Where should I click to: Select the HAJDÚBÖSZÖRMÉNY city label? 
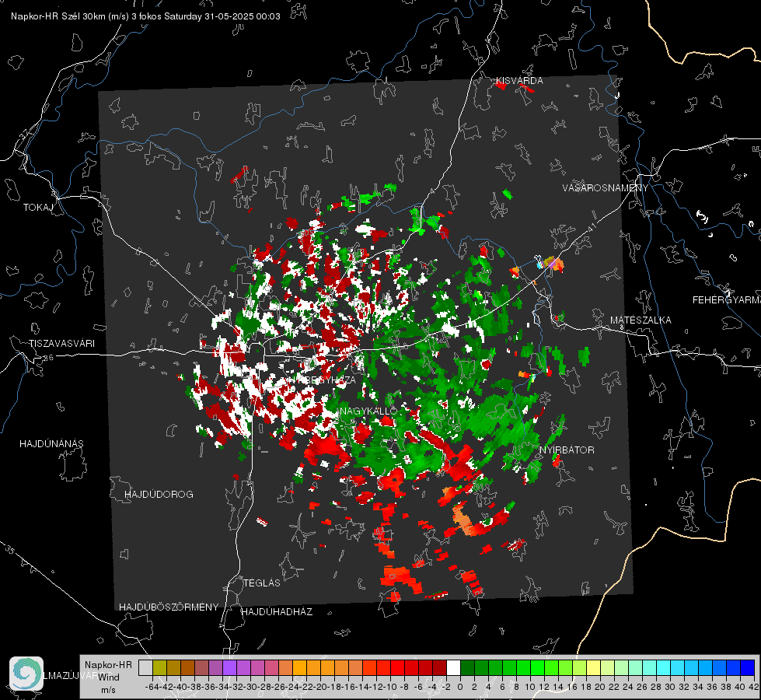click(x=169, y=607)
